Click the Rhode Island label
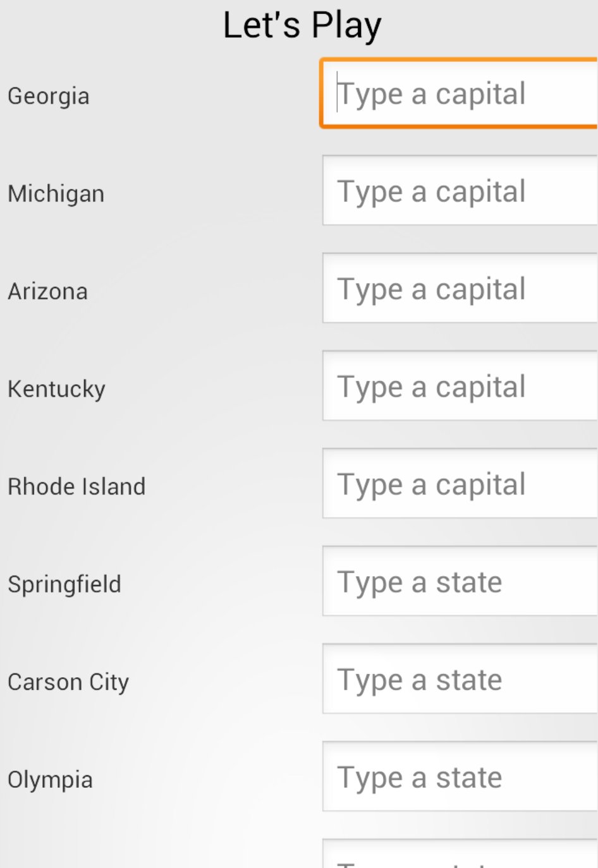The width and height of the screenshot is (598, 868). [76, 487]
